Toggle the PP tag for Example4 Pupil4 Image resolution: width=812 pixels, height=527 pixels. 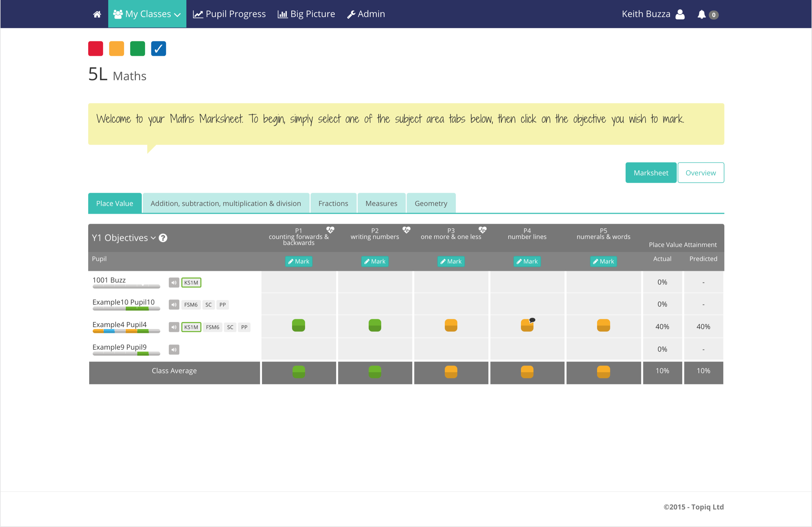(x=244, y=327)
